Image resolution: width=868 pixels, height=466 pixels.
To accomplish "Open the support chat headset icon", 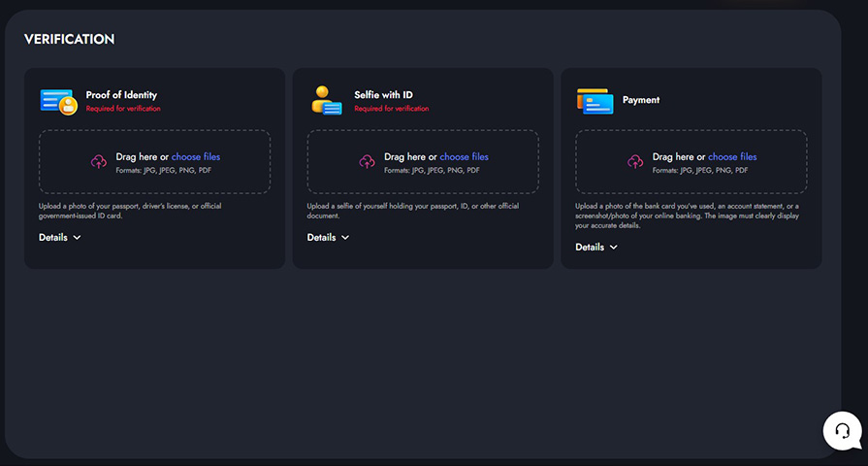I will click(842, 430).
